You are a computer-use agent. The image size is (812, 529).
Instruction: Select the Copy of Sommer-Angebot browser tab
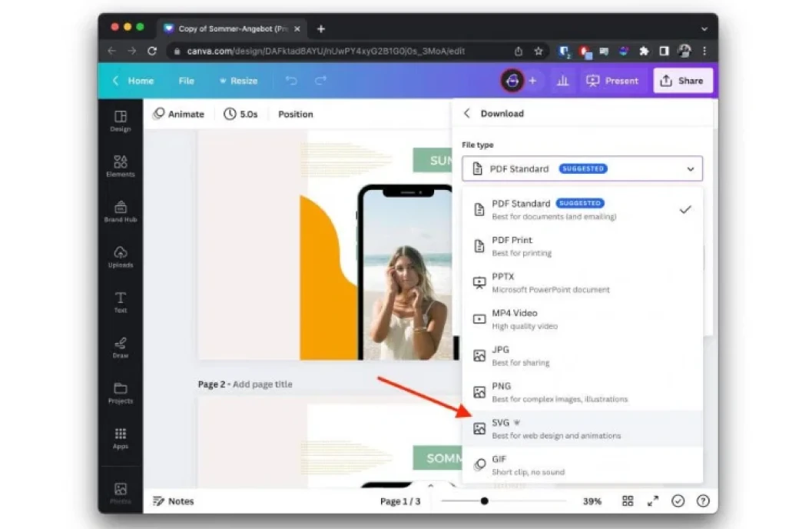coord(232,29)
